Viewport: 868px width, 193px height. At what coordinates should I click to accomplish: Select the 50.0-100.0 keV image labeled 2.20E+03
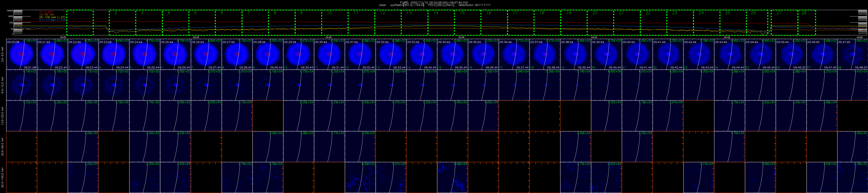[x=83, y=177]
